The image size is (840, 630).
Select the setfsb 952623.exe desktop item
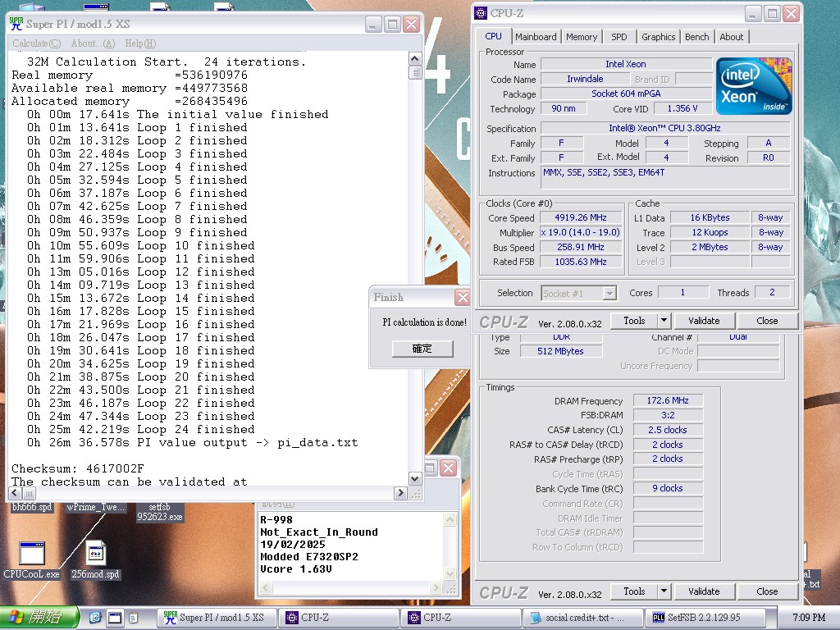pos(160,512)
